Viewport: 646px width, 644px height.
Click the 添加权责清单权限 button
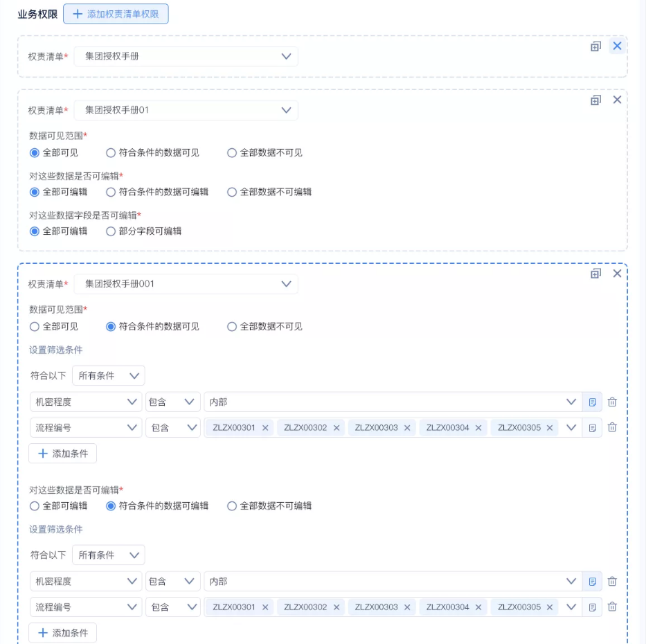coord(116,14)
